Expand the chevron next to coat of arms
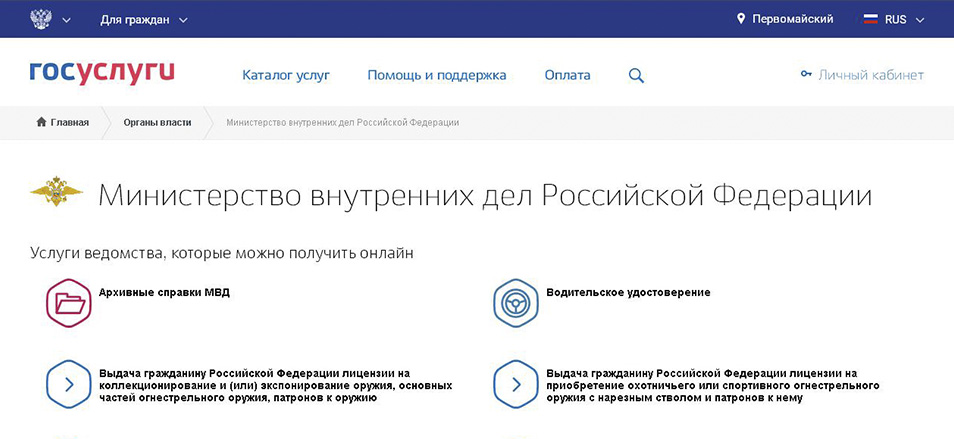The width and height of the screenshot is (954, 439). pyautogui.click(x=66, y=20)
